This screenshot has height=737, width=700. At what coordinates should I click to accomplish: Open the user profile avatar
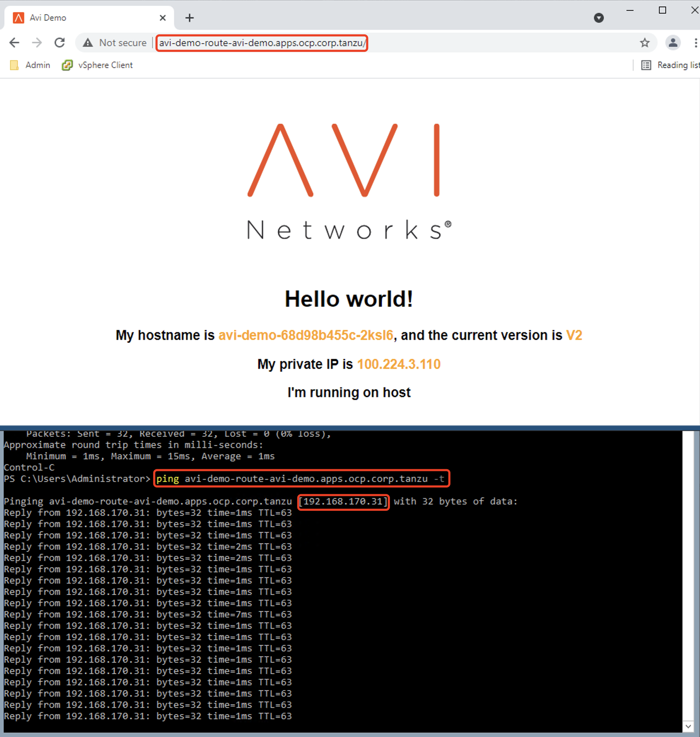point(673,42)
